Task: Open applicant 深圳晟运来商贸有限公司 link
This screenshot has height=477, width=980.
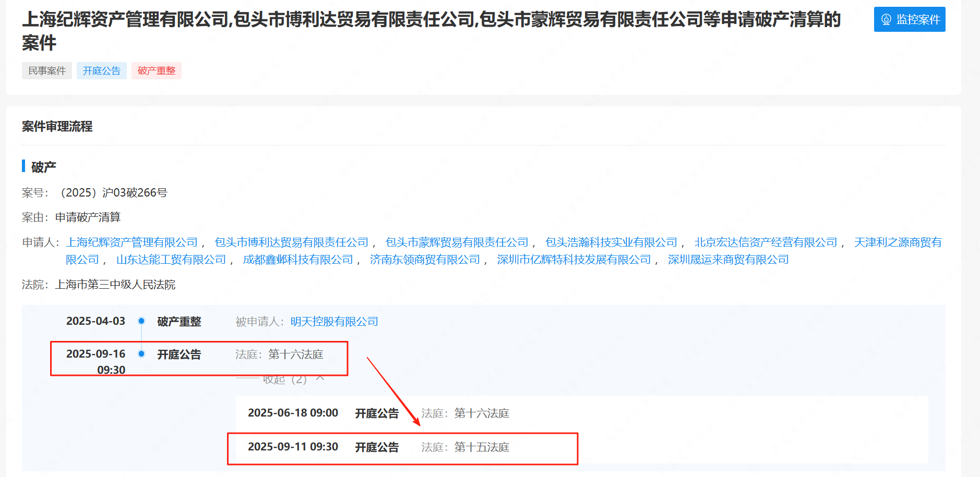Action: pyautogui.click(x=728, y=260)
